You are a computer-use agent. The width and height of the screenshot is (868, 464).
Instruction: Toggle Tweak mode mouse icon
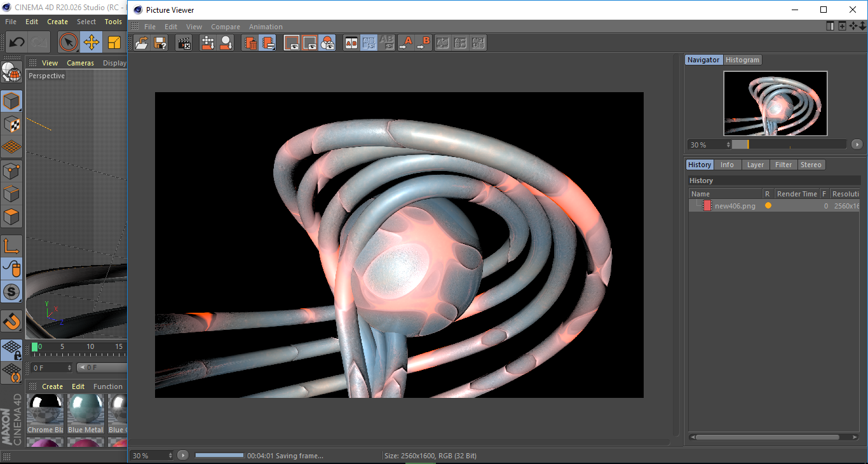click(11, 269)
